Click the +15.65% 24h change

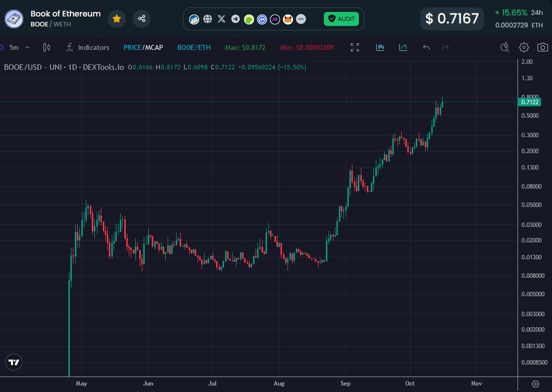(519, 12)
